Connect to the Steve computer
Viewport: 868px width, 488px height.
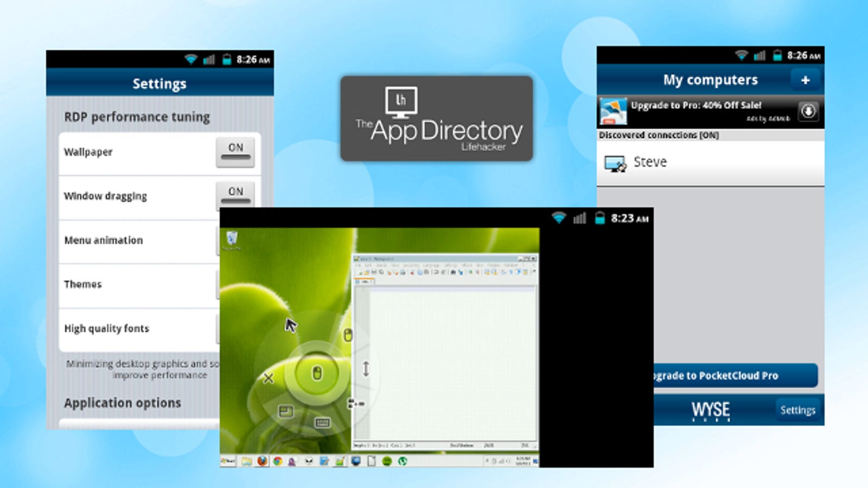711,163
